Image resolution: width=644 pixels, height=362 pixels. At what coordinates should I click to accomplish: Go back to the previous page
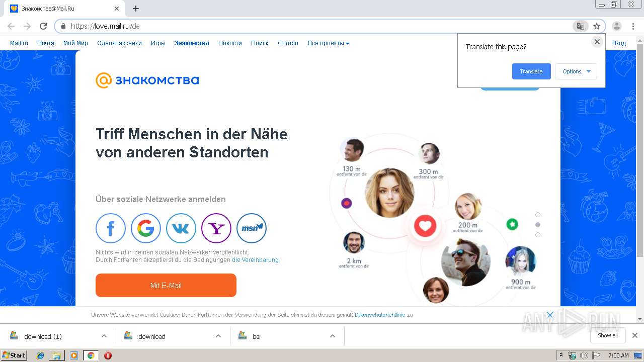(x=11, y=26)
